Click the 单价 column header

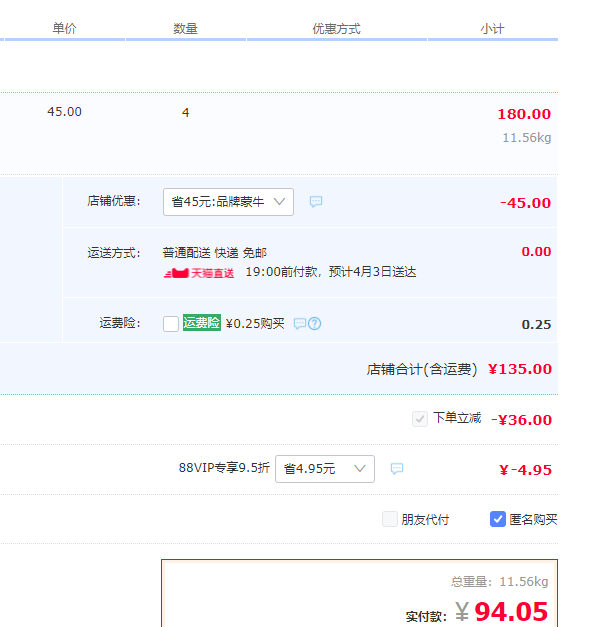[x=65, y=29]
